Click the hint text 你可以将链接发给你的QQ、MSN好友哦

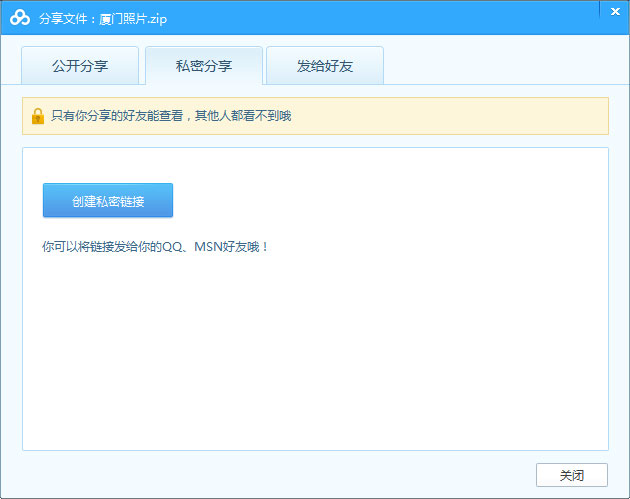155,247
